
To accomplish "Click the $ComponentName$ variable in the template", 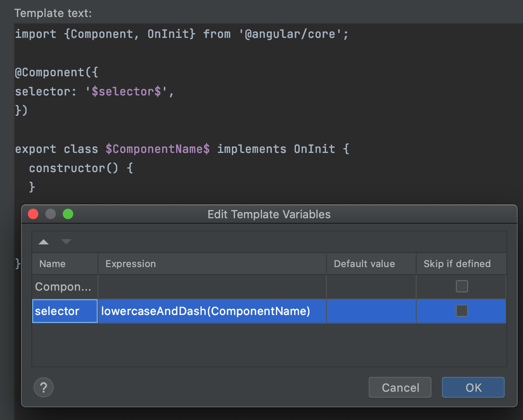I will click(158, 149).
